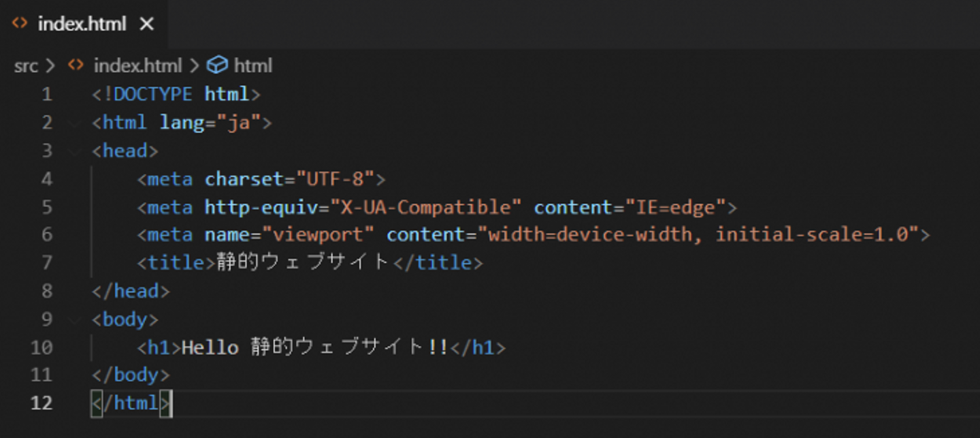This screenshot has width=980, height=438.
Task: Click the HTML file icon in the index.html tab
Action: (x=20, y=24)
